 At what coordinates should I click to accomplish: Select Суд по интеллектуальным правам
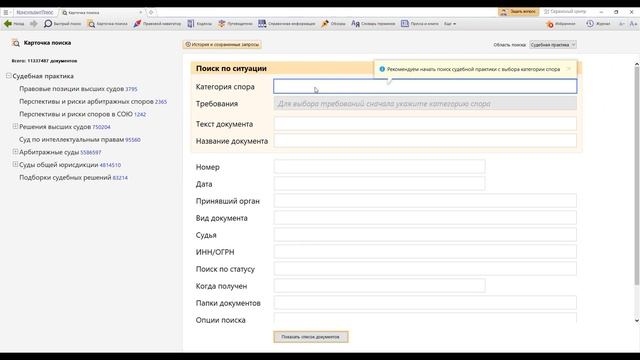pyautogui.click(x=71, y=139)
